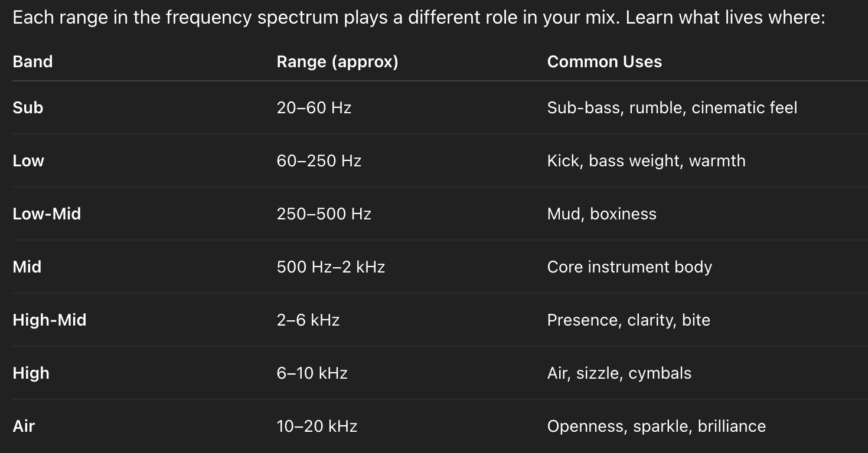This screenshot has width=868, height=453.
Task: Click Sub-bass, rumble, cinematic feel text
Action: (672, 108)
